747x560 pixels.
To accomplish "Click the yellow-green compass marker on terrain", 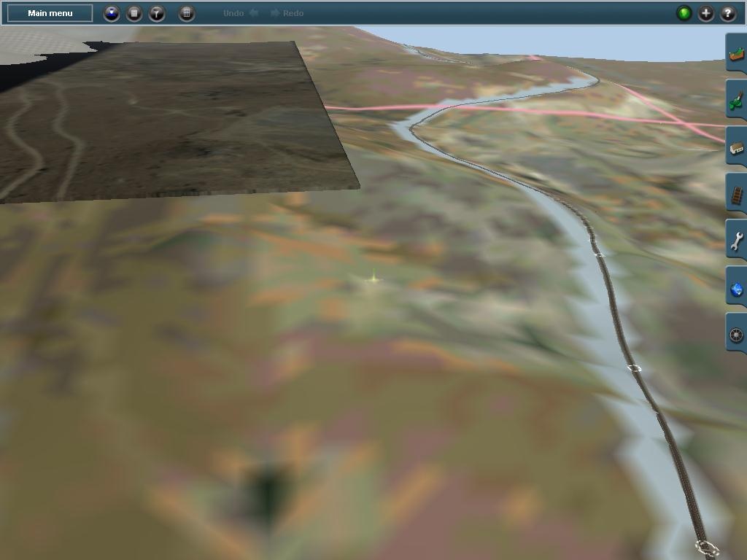I will (x=373, y=278).
